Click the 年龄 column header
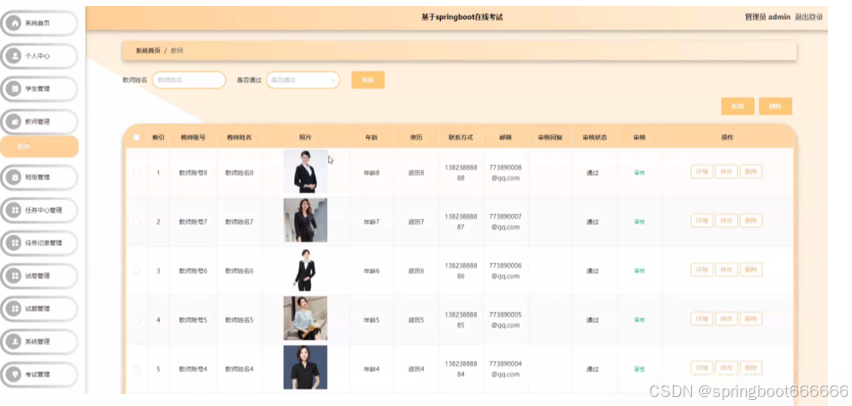Viewport: 852px width, 406px height. point(372,138)
